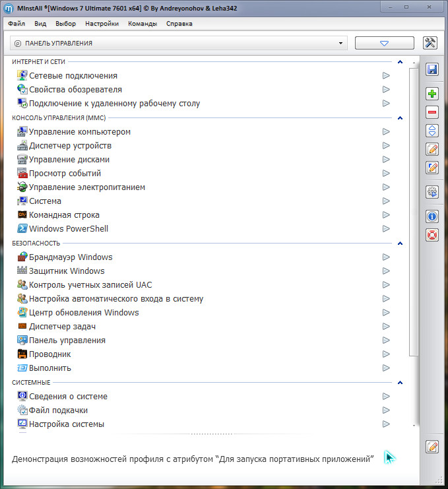Click the red minus remove icon

pos(432,112)
